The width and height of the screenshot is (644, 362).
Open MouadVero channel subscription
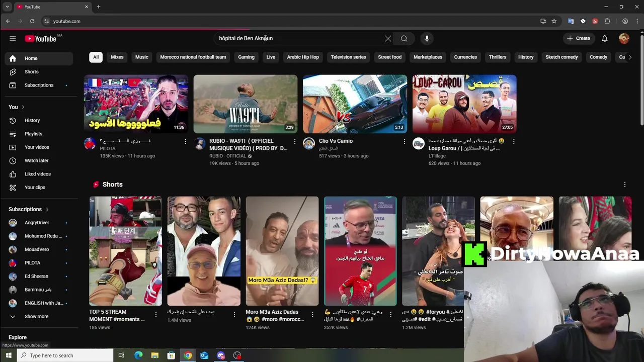click(x=39, y=249)
